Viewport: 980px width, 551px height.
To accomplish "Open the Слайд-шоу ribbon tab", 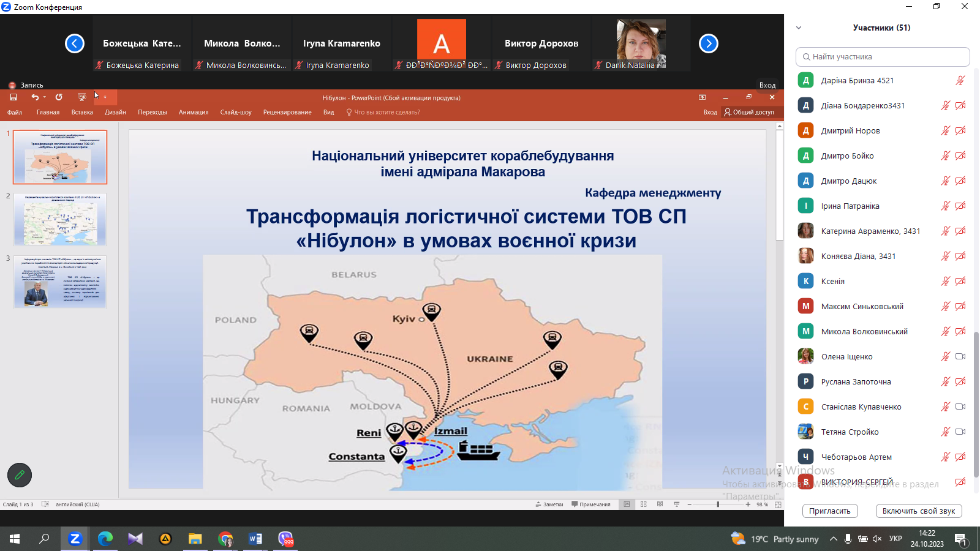I will tap(236, 113).
